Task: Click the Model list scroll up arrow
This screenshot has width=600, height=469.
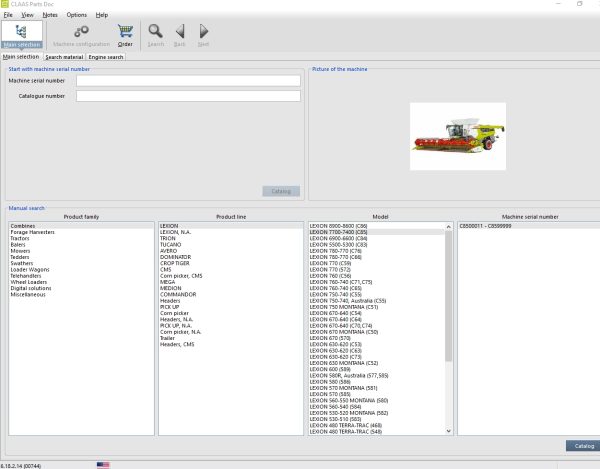Action: [448, 227]
